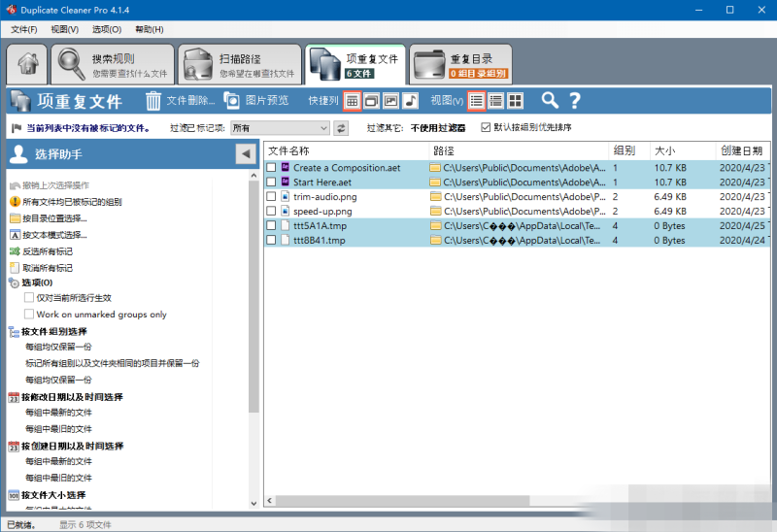Screen dimensions: 777x532
Task: Open the 图片预览 image preview
Action: [x=233, y=100]
